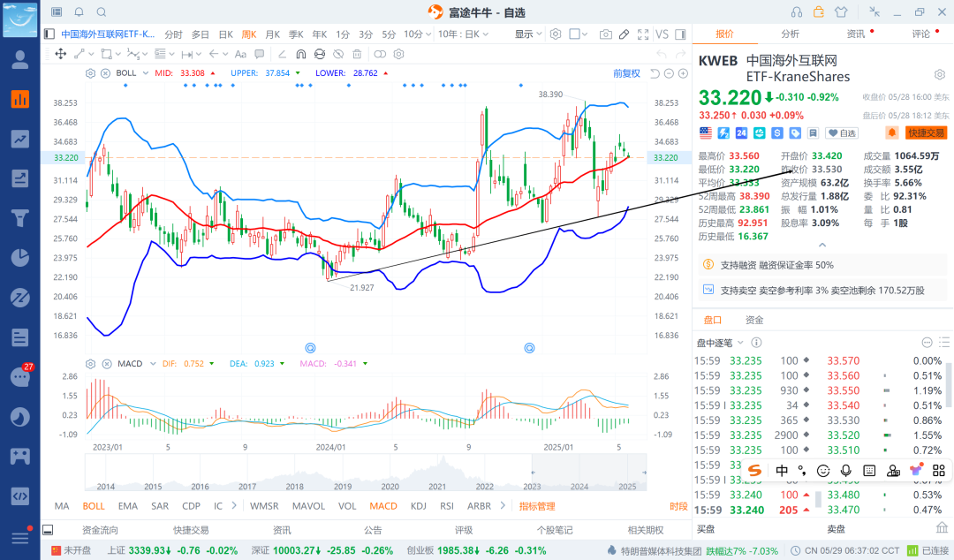Remove the BOLL indicator

(x=105, y=73)
